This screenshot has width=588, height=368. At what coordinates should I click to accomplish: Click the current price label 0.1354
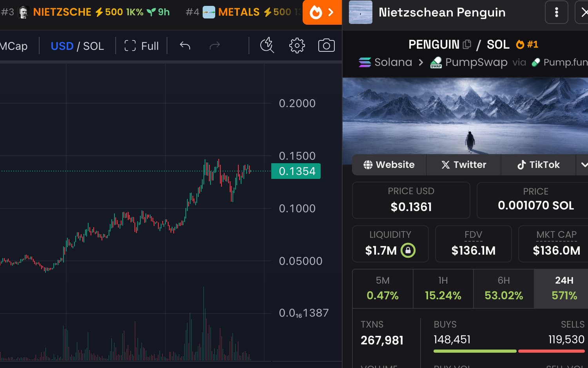point(296,171)
